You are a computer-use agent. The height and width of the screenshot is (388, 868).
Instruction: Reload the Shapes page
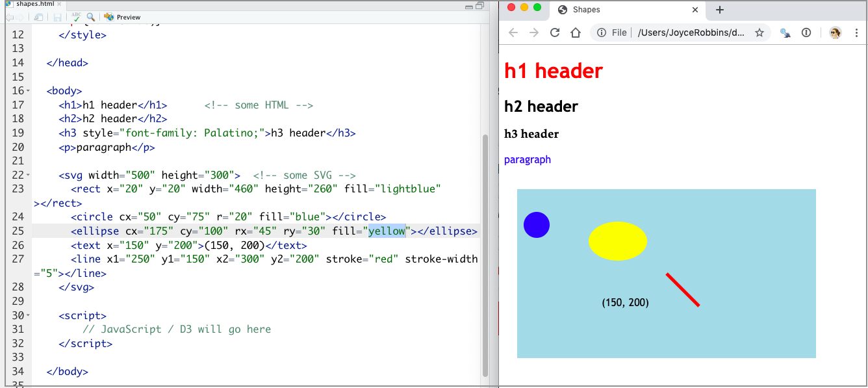tap(555, 32)
